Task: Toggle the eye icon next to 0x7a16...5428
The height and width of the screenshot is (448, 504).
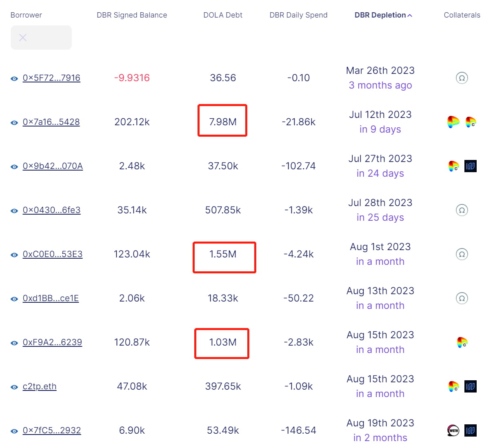Action: pyautogui.click(x=14, y=123)
